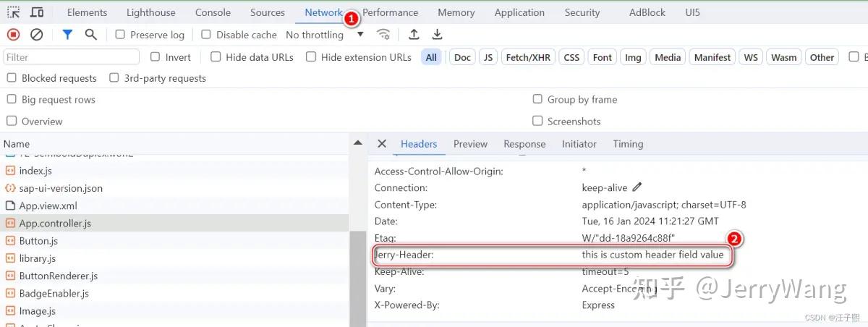This screenshot has height=327, width=868.
Task: Enable Screenshots capture checkbox
Action: 537,121
